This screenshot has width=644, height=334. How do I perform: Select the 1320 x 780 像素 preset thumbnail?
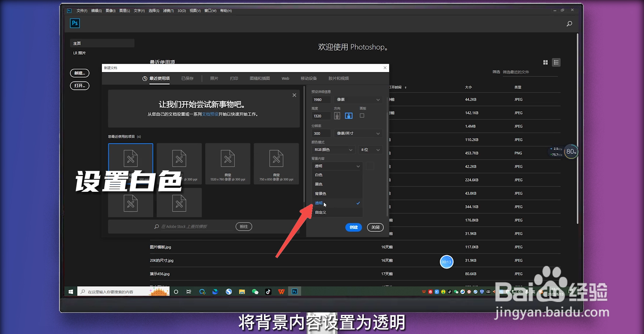(228, 163)
